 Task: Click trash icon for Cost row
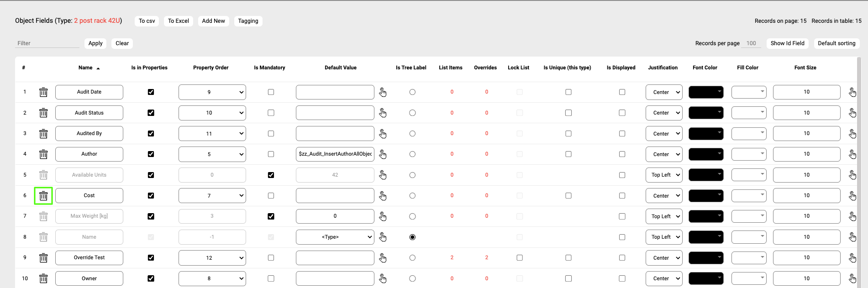(43, 196)
